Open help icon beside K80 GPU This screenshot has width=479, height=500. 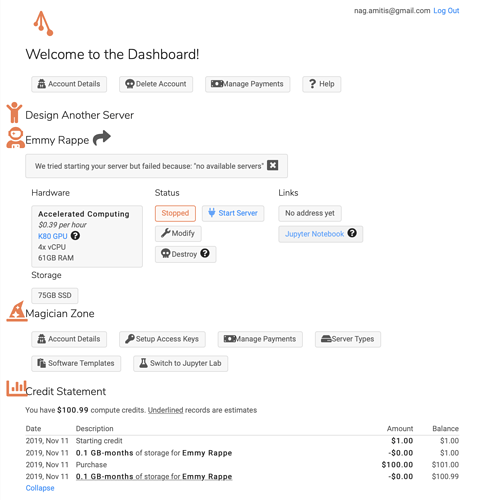(76, 236)
